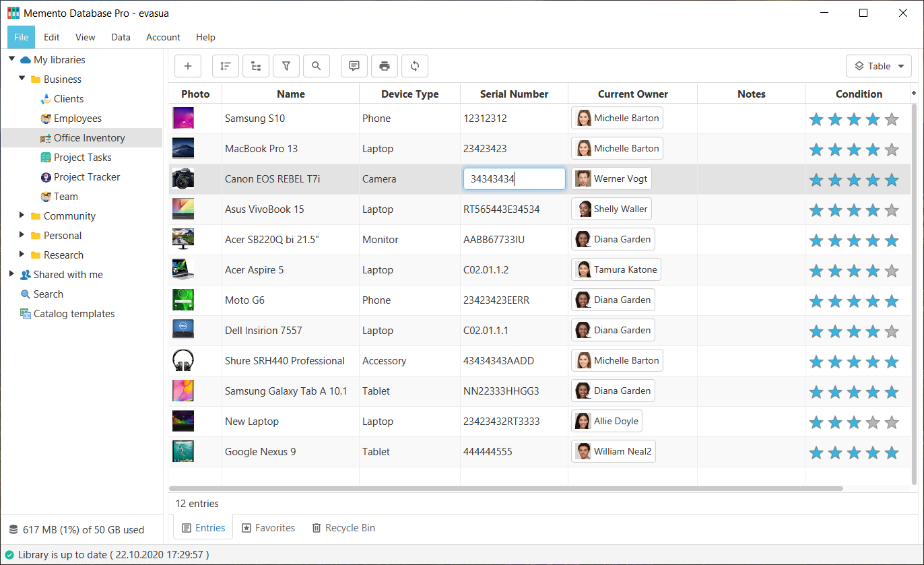Click the Serial Number column header
This screenshot has height=565, width=924.
click(515, 94)
